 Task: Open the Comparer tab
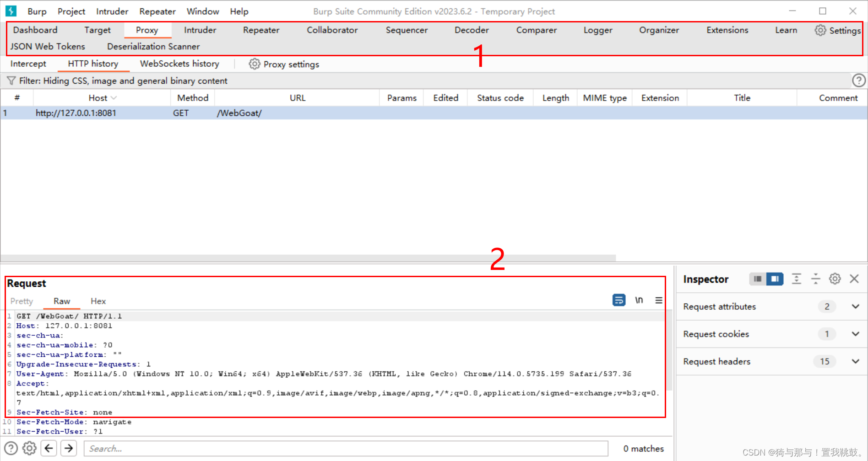tap(537, 30)
